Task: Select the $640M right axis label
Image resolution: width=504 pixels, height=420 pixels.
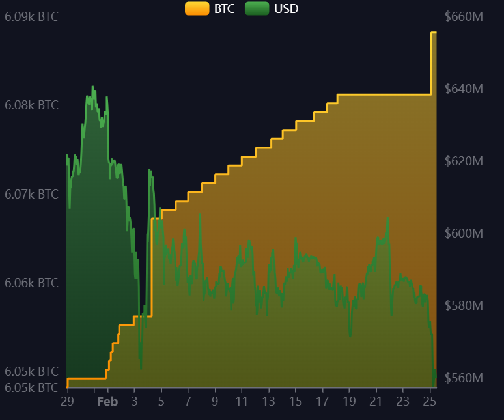Action: [464, 89]
